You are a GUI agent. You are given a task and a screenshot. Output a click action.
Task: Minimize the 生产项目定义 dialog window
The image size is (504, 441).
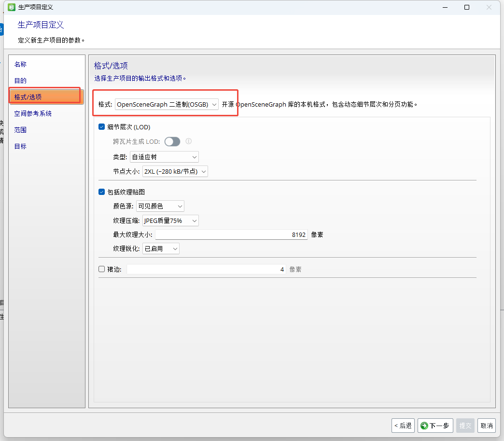pyautogui.click(x=445, y=7)
